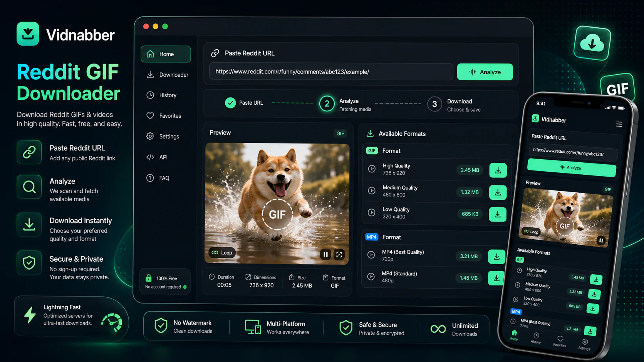Click the clock icon beside High Quality

[372, 168]
